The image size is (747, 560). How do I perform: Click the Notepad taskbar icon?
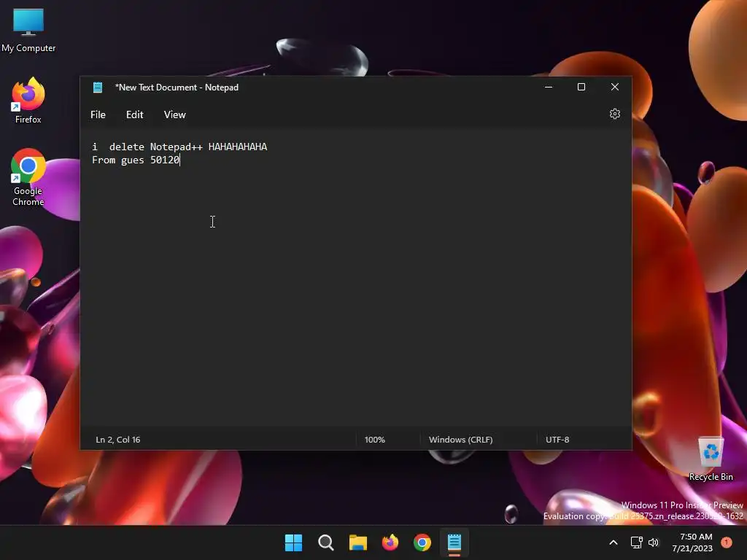(454, 542)
